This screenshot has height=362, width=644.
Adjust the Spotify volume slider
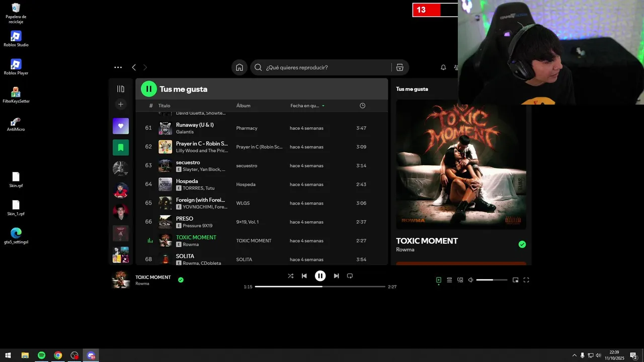(x=492, y=280)
